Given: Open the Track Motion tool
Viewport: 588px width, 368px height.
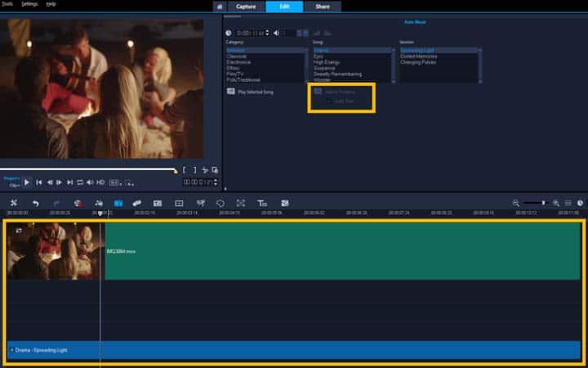Looking at the screenshot, I should (137, 203).
